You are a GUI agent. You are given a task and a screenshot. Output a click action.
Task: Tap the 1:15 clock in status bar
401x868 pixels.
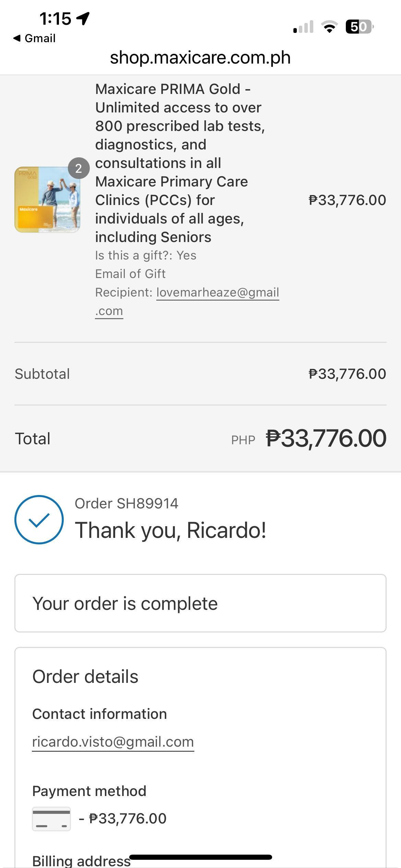pos(55,19)
